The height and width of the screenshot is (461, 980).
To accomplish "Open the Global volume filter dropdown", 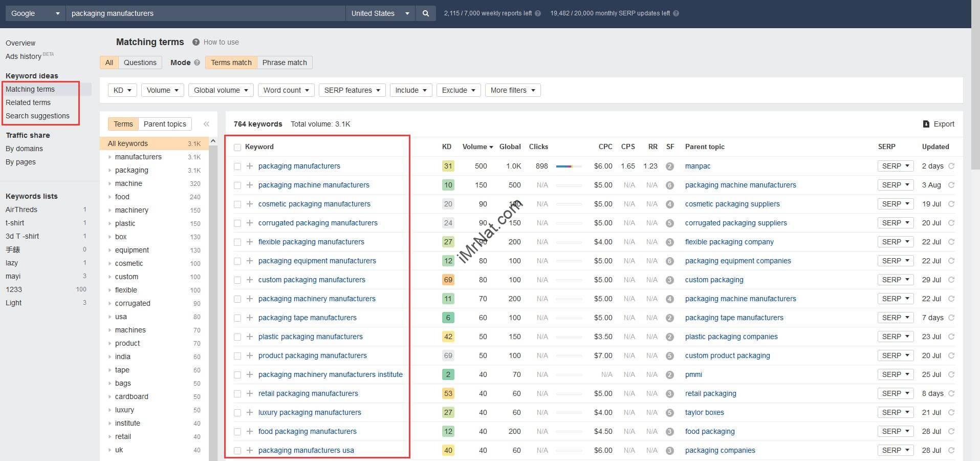I will 221,90.
